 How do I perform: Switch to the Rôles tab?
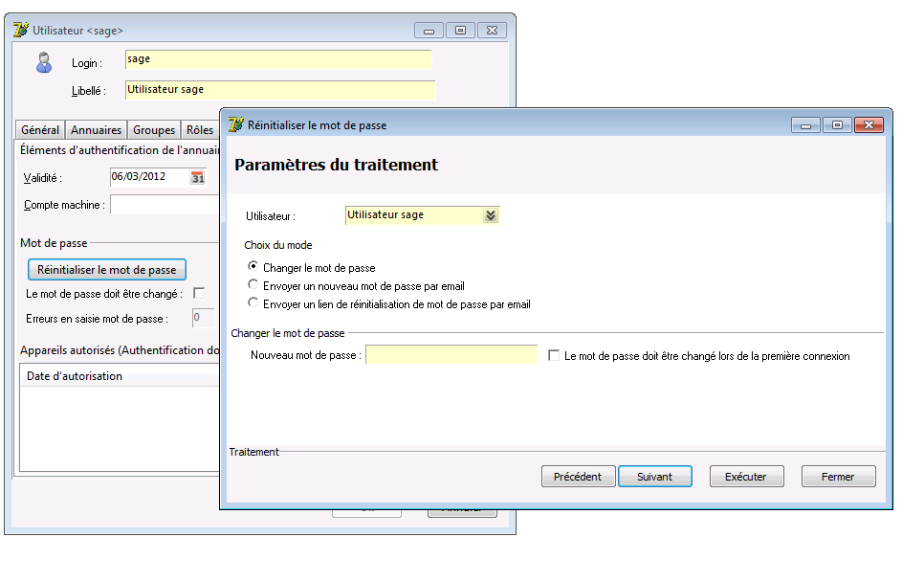[200, 130]
